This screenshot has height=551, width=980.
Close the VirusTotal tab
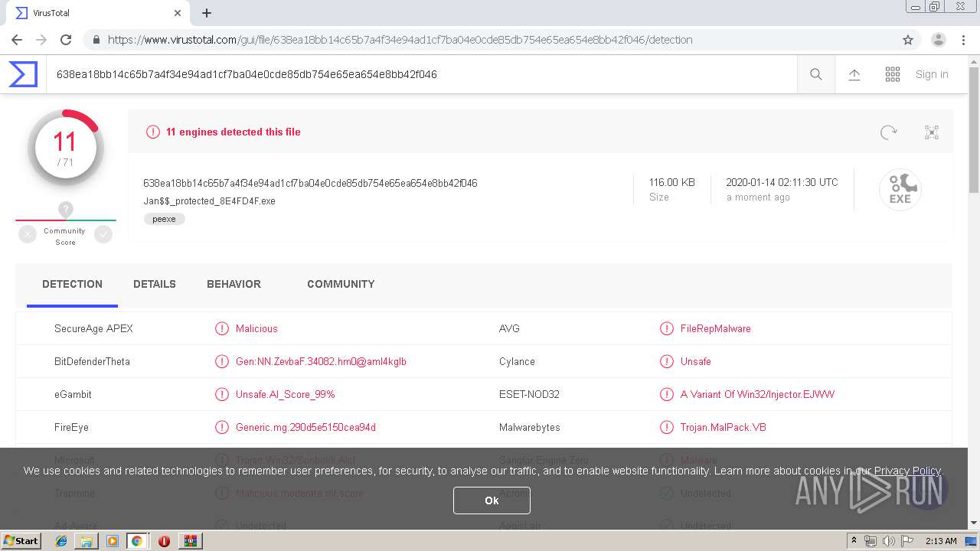pos(178,13)
